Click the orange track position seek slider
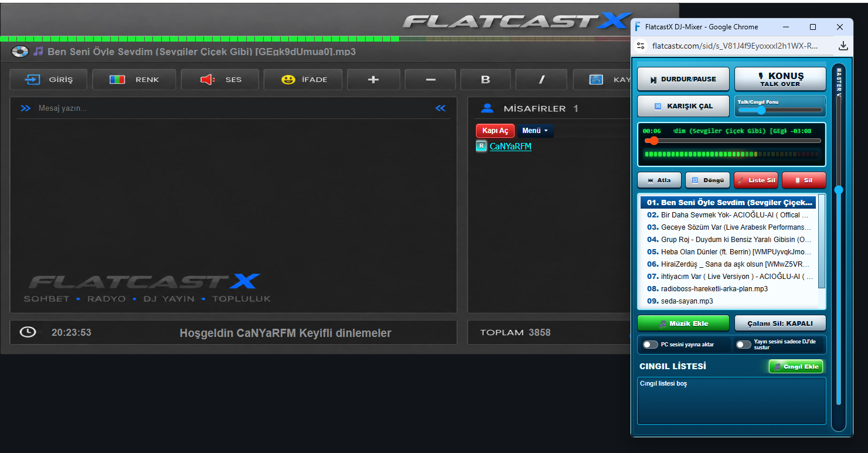868x453 pixels. pyautogui.click(x=733, y=141)
